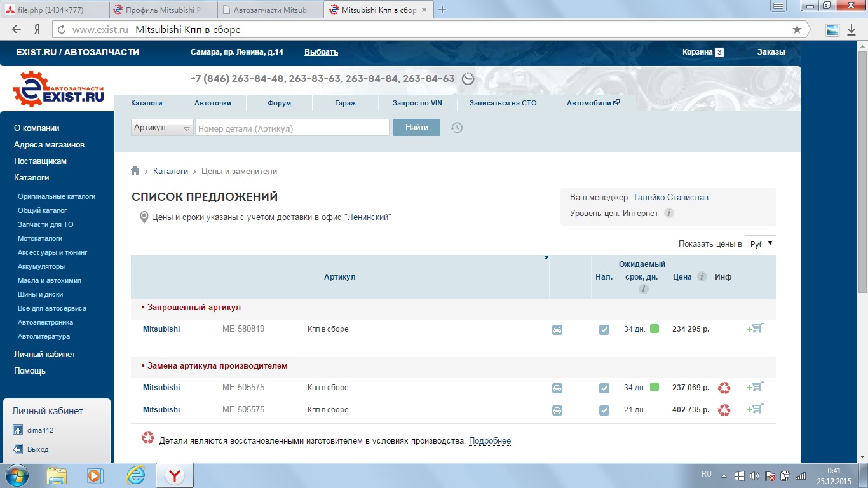Viewport: 868px width, 488px height.
Task: Switch to the Автозапчасти Mitsubishi browser tab
Action: 270,10
